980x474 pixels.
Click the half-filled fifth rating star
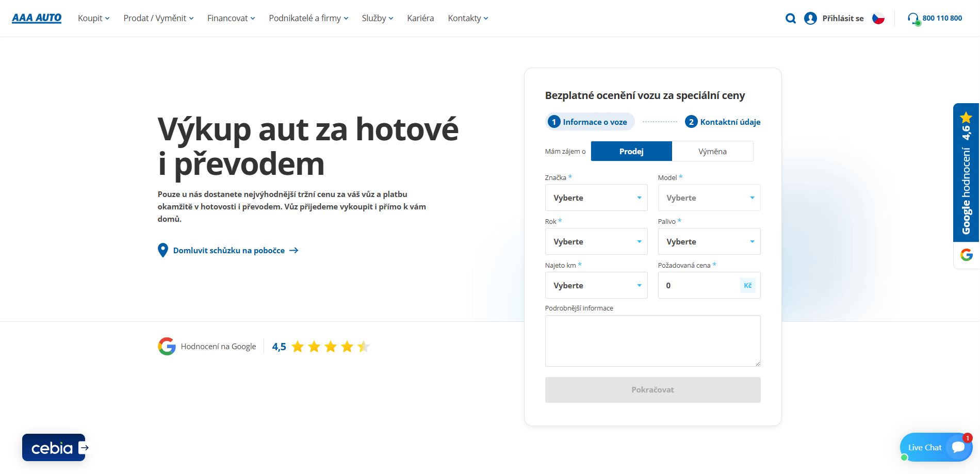coord(364,347)
